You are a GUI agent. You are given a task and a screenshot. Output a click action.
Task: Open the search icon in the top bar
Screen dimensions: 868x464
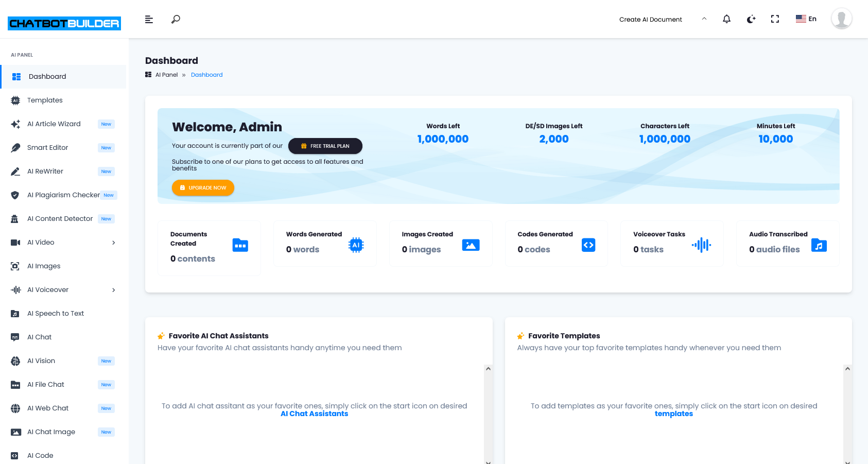click(175, 19)
